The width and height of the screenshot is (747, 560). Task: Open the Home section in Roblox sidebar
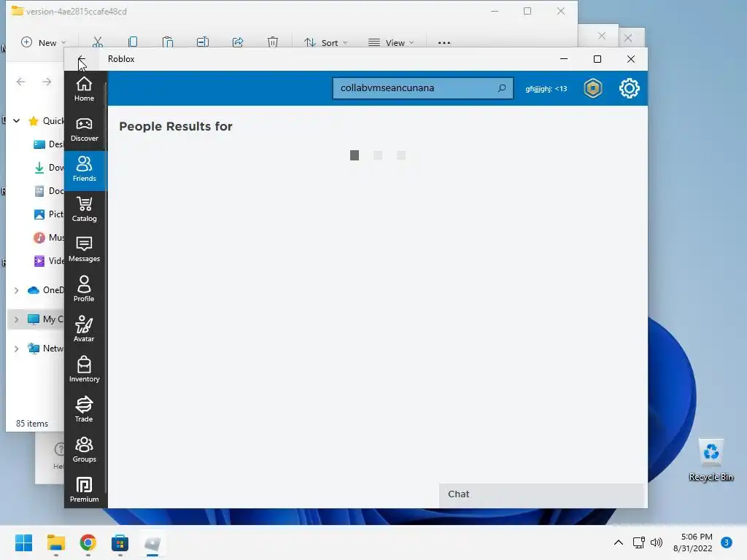point(85,90)
